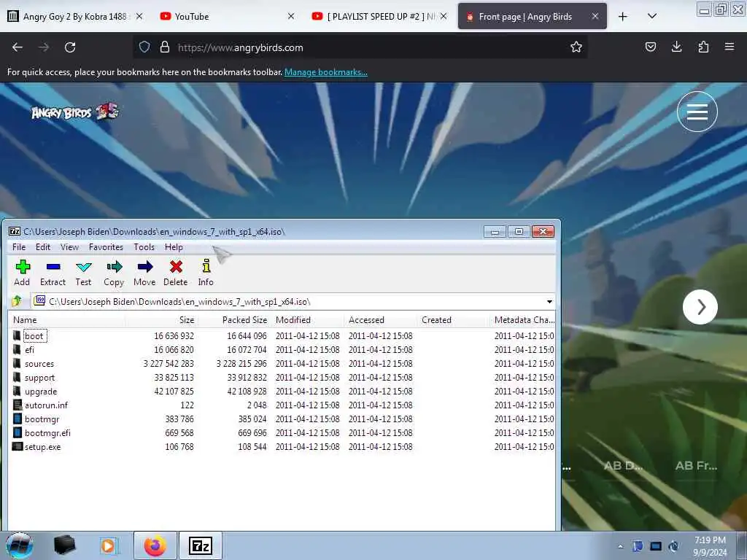Screen dimensions: 747x560
Task: Open the media player taskbar icon
Action: pyautogui.click(x=109, y=545)
